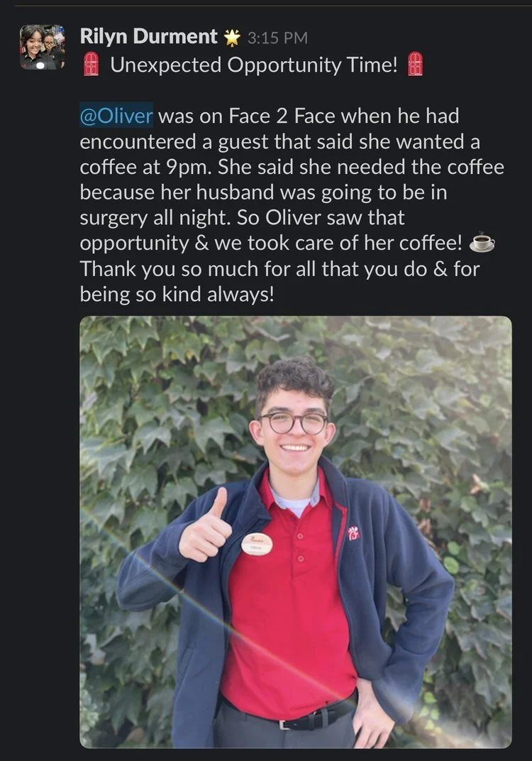Click the coffee cup emoji

click(482, 243)
